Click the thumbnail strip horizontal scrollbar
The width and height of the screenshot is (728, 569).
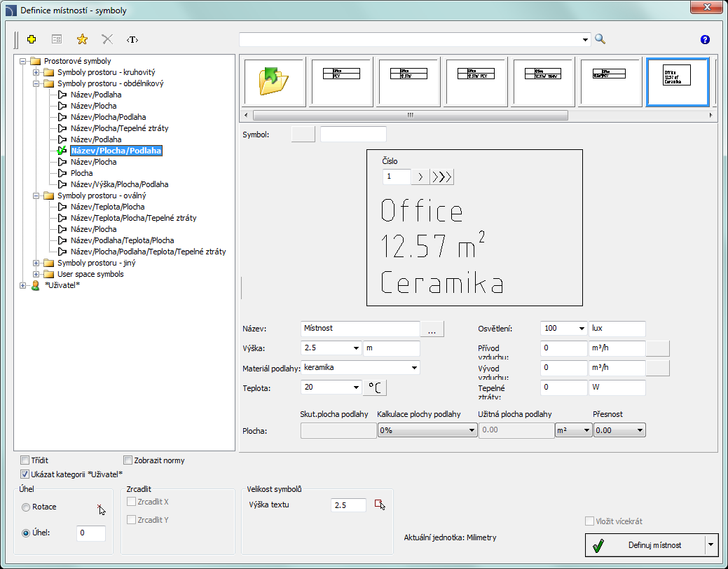(410, 115)
